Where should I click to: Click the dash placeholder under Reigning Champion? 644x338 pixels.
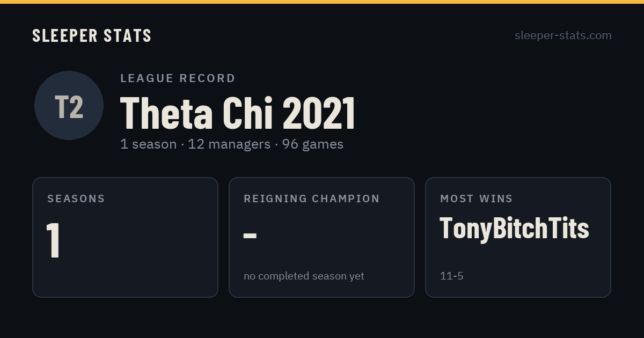250,235
